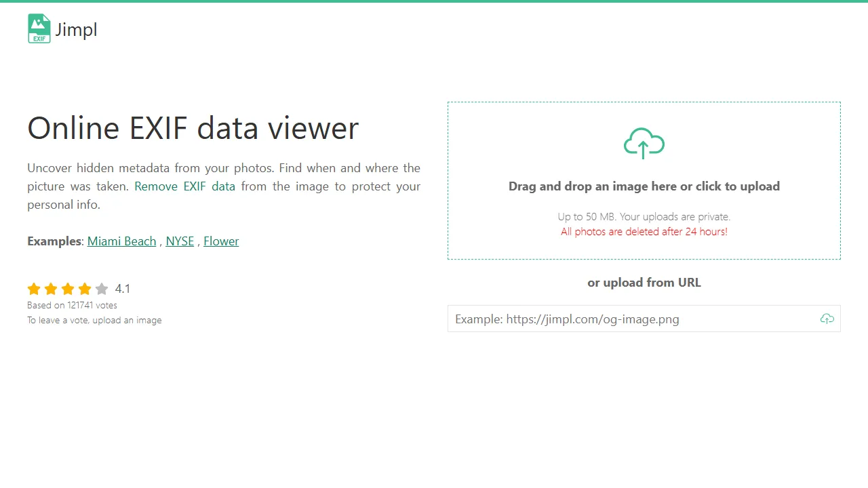Image resolution: width=868 pixels, height=488 pixels.
Task: Open the NYSE example
Action: [180, 241]
